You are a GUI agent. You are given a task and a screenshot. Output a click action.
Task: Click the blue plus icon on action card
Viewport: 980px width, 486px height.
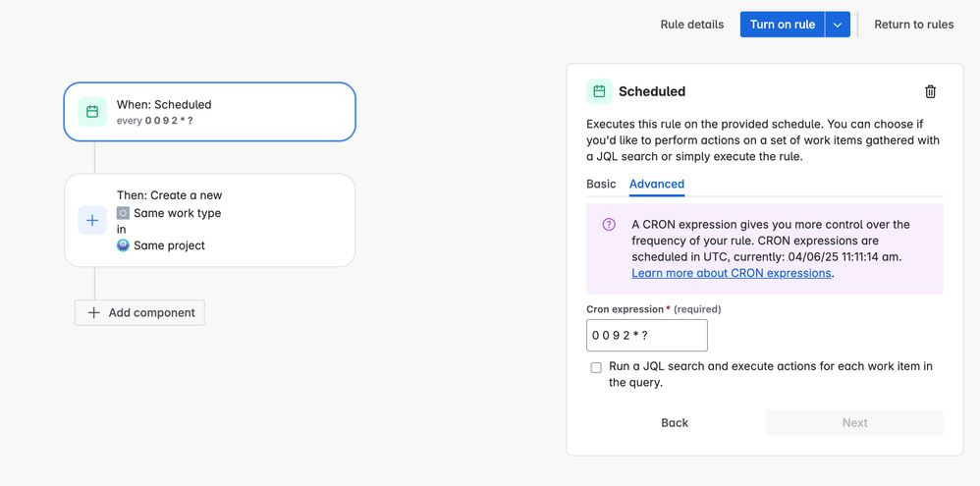(x=92, y=221)
